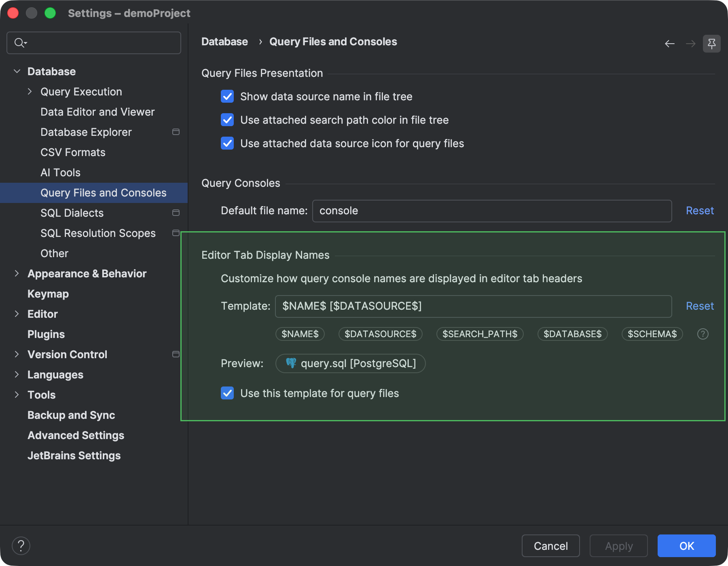Viewport: 728px width, 566px height.
Task: Click the project-level marker beside Version Control
Action: tap(176, 354)
